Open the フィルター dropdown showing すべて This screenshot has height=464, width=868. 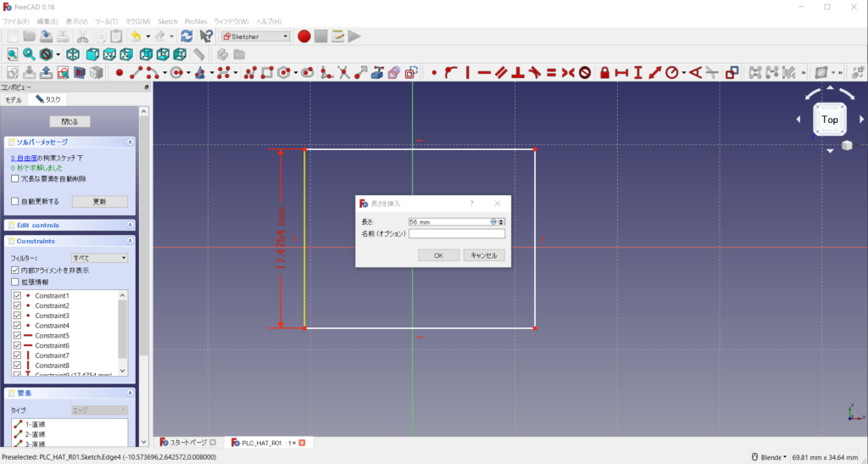pos(99,258)
